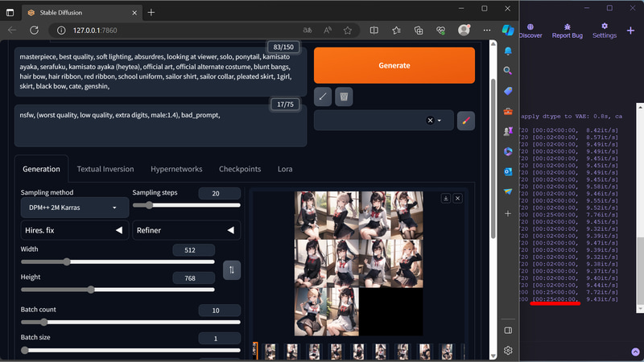644x362 pixels.
Task: Switch to the Generation tab
Action: click(x=41, y=169)
